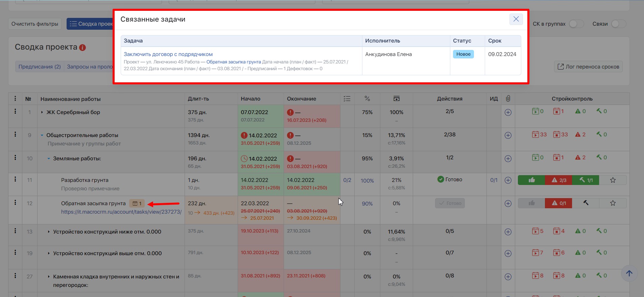
Task: Expand Устройство конструкций ниже отм. 0.000
Action: [49, 232]
